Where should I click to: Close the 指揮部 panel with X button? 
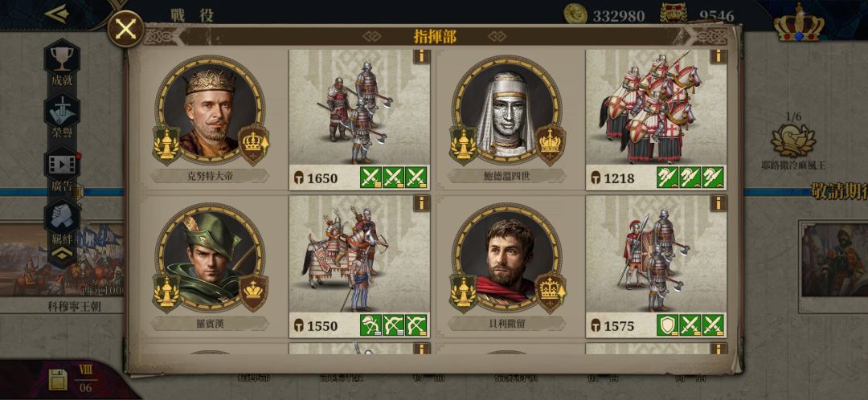[x=125, y=29]
